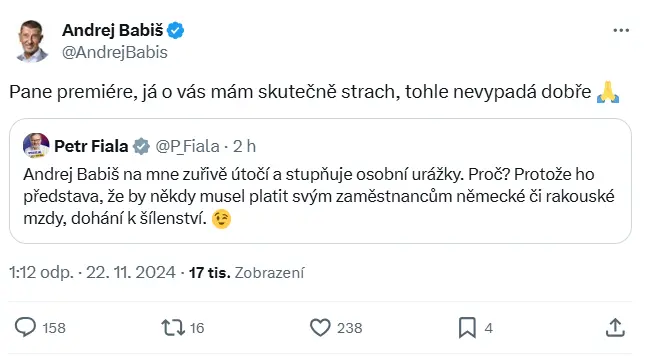Screen dimensions: 647x363
Task: Open the quoted tweet text by Petr Fiala
Action: pos(319,196)
